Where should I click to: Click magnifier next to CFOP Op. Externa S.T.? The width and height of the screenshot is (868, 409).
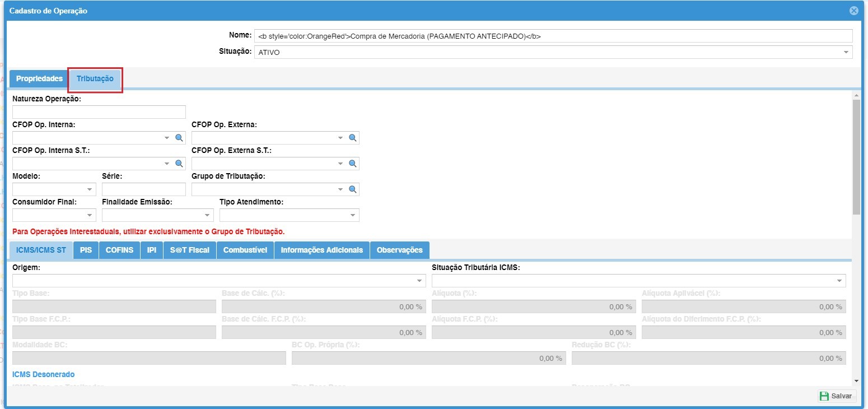pyautogui.click(x=353, y=164)
